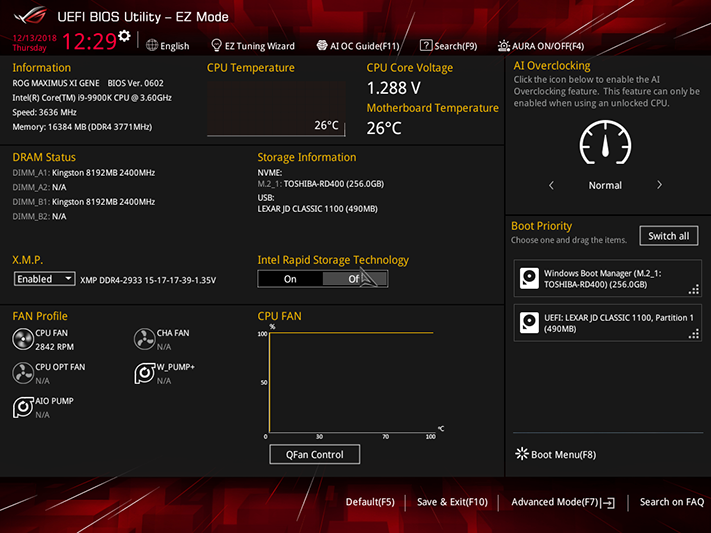Click Switch all button

click(669, 236)
